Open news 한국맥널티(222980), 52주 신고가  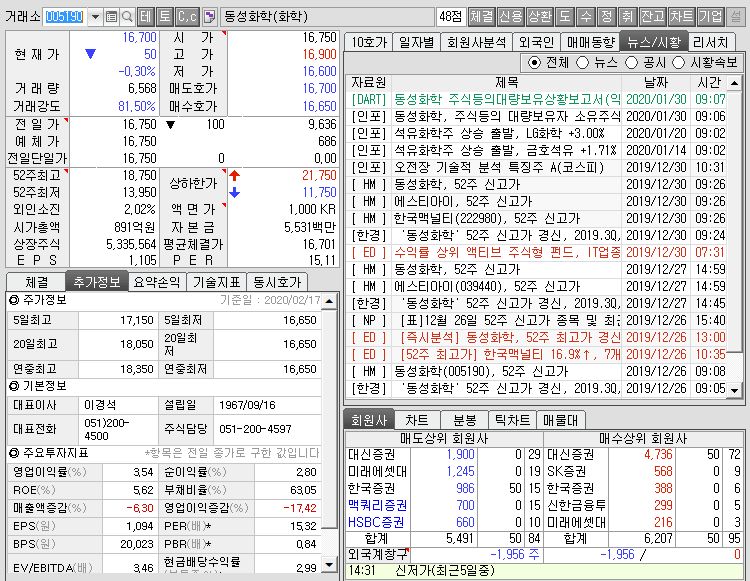pyautogui.click(x=536, y=219)
